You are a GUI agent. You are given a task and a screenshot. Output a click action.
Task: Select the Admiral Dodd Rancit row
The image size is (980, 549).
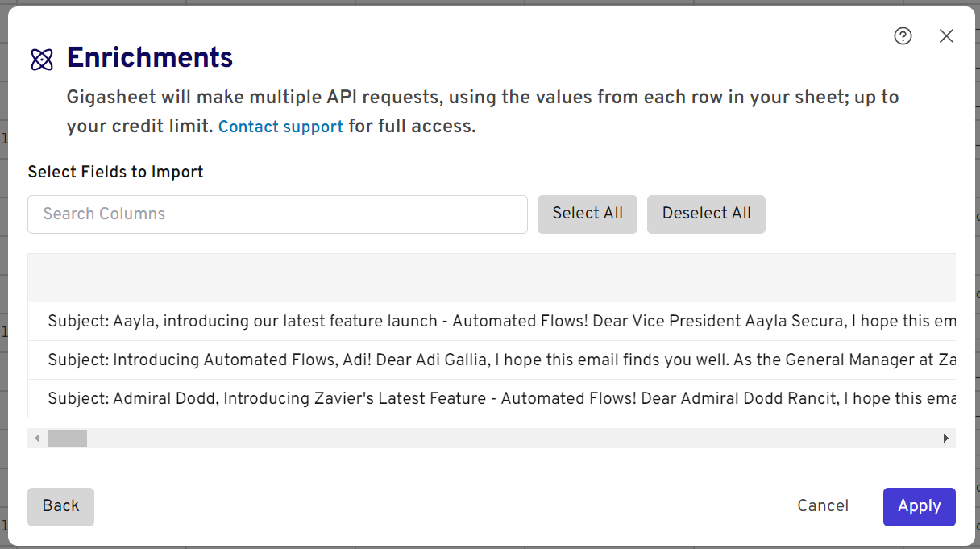pyautogui.click(x=492, y=398)
